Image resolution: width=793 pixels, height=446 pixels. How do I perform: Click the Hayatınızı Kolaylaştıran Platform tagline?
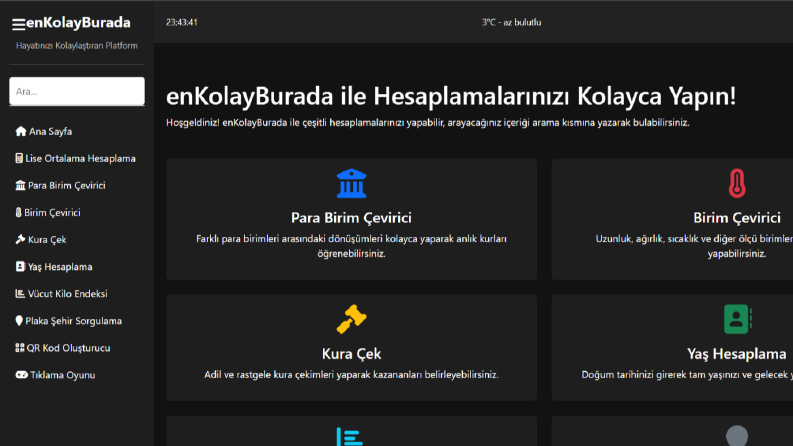[77, 46]
